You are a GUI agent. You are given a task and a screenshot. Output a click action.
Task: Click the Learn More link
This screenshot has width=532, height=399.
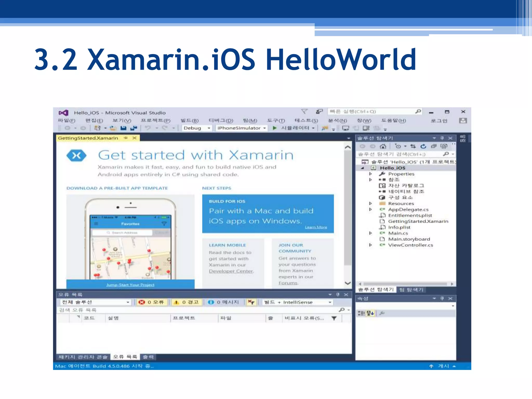pyautogui.click(x=316, y=227)
